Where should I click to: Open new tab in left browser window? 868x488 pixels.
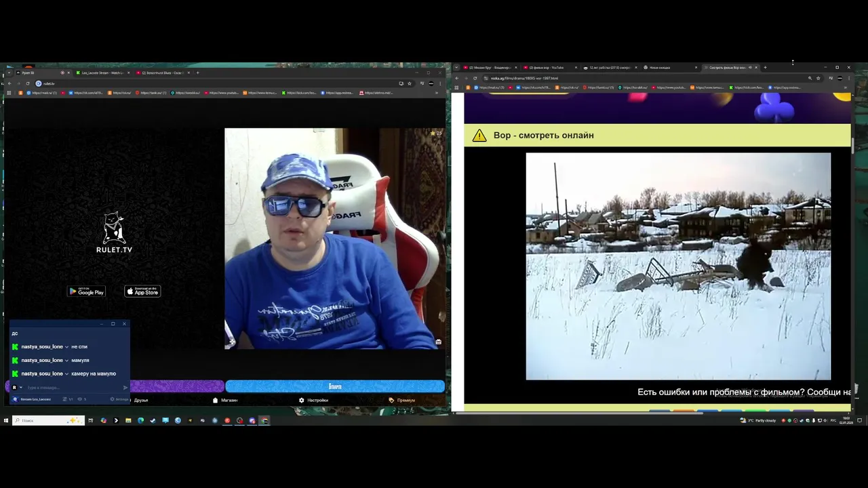pyautogui.click(x=197, y=73)
